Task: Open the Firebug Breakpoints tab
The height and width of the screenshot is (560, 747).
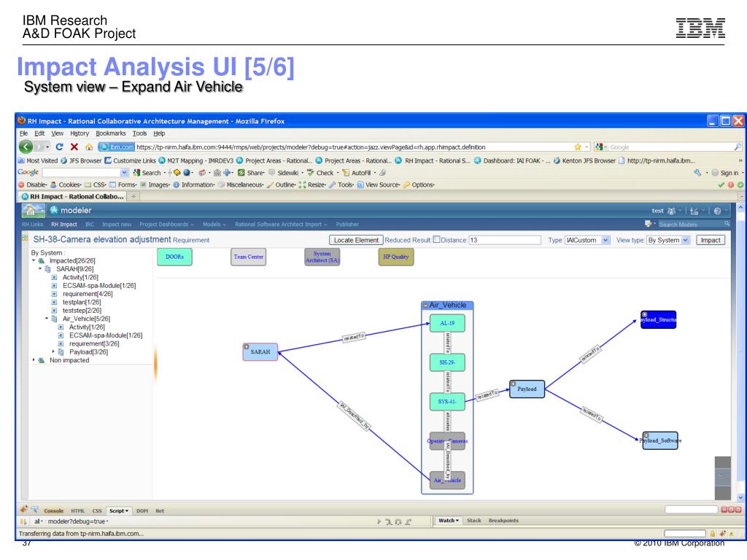Action: point(503,521)
